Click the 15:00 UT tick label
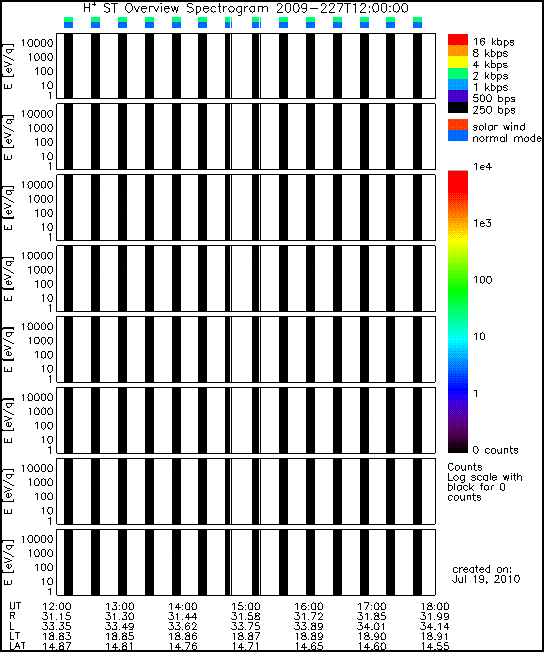544x652 pixels. click(246, 607)
